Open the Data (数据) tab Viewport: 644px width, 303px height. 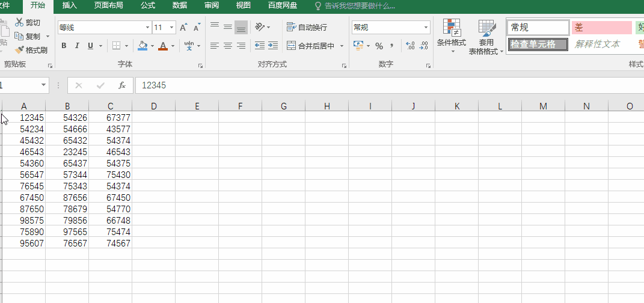tap(179, 6)
